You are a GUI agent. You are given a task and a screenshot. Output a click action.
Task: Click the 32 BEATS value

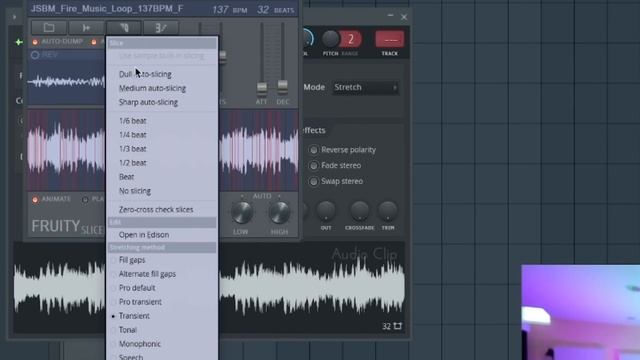tap(263, 9)
